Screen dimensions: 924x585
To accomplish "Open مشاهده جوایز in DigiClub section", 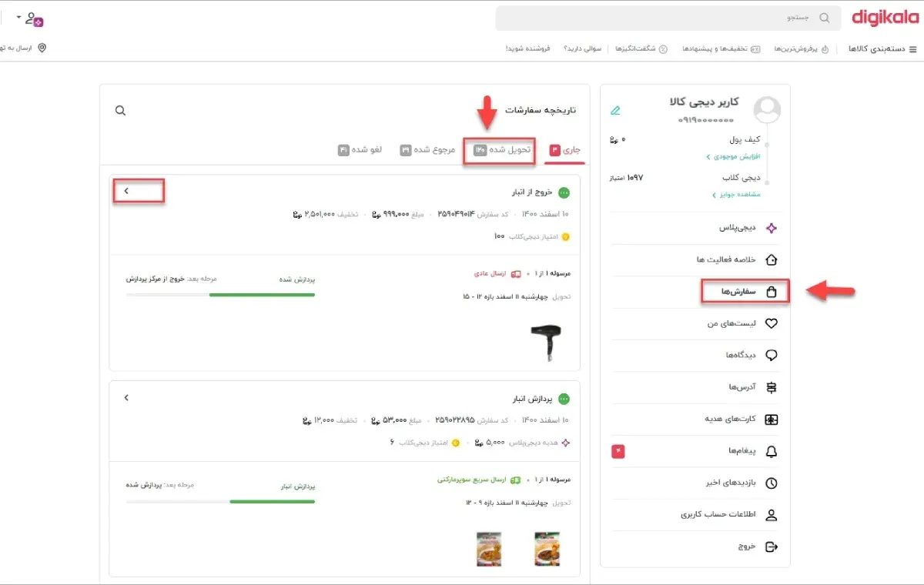I will tap(737, 193).
